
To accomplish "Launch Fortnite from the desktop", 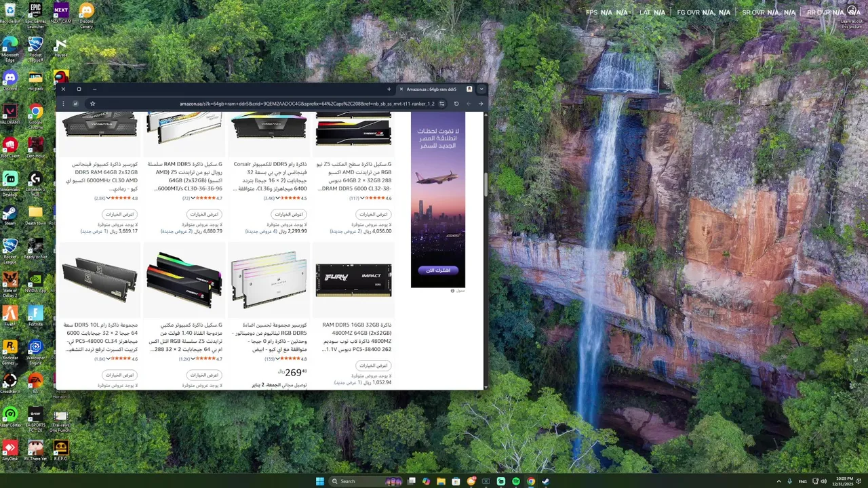I will pyautogui.click(x=35, y=316).
